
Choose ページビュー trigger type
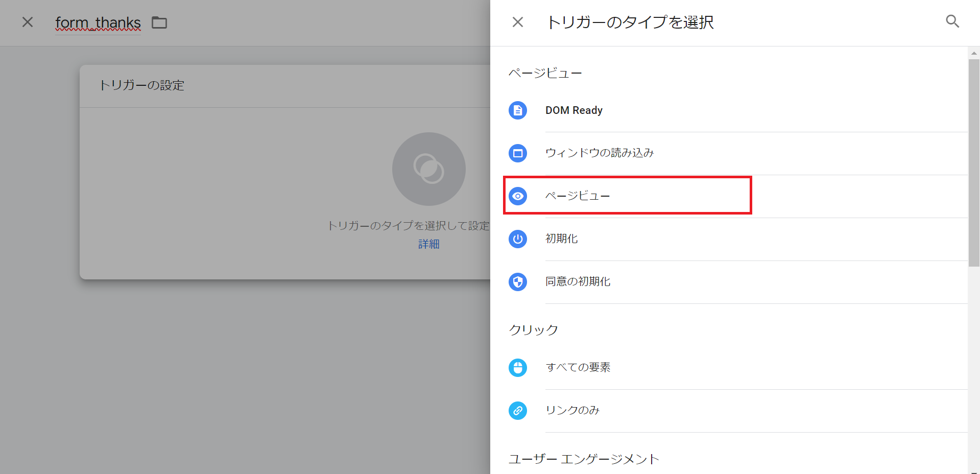pos(737,196)
